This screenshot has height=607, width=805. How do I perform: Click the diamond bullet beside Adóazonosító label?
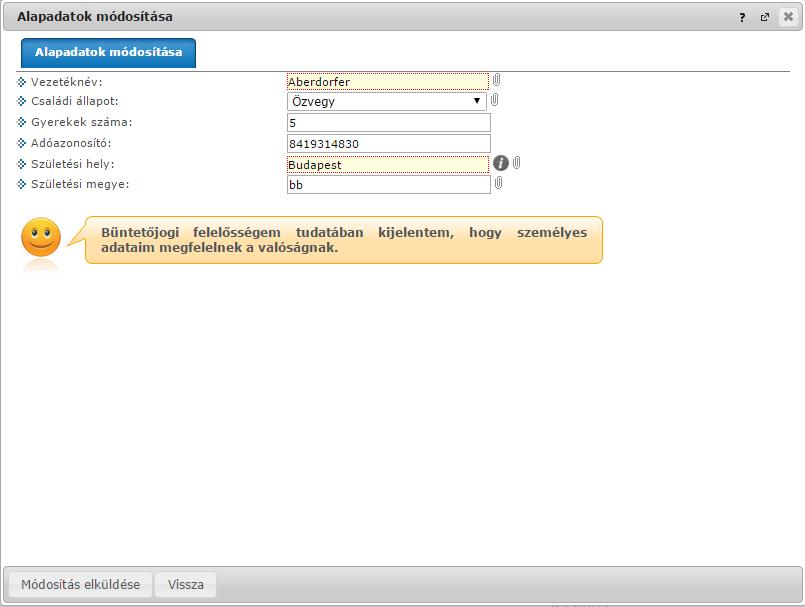[22, 143]
